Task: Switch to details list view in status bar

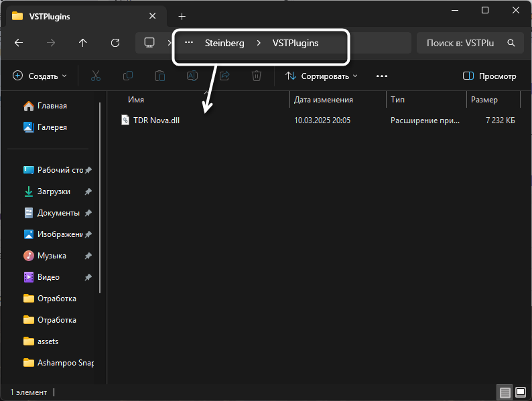Action: 505,392
